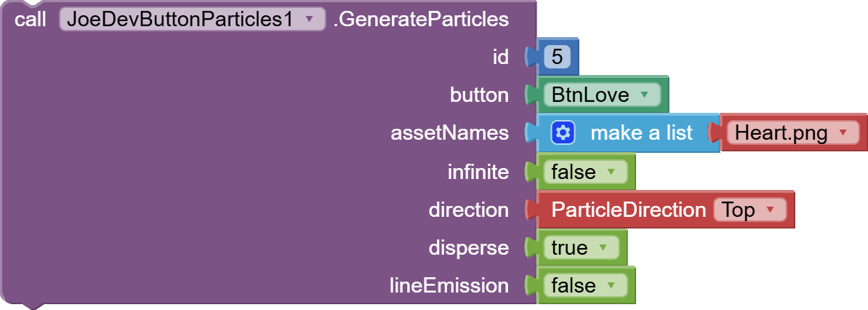
Task: Select the number 5 id field
Action: click(557, 57)
